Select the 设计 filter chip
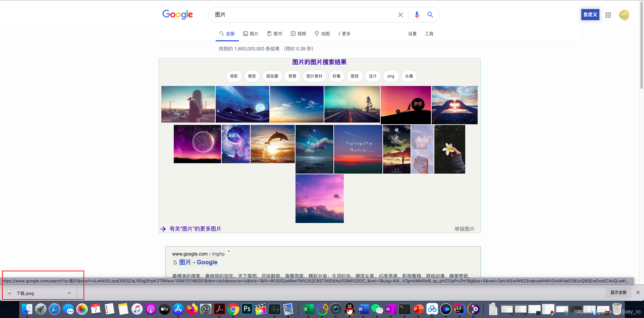 (373, 76)
